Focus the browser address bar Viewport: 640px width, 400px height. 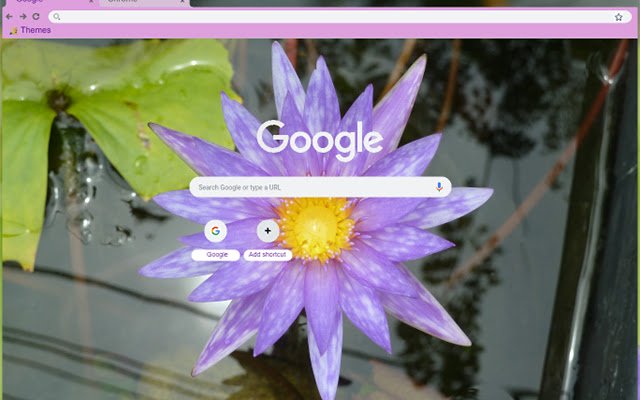tap(340, 17)
